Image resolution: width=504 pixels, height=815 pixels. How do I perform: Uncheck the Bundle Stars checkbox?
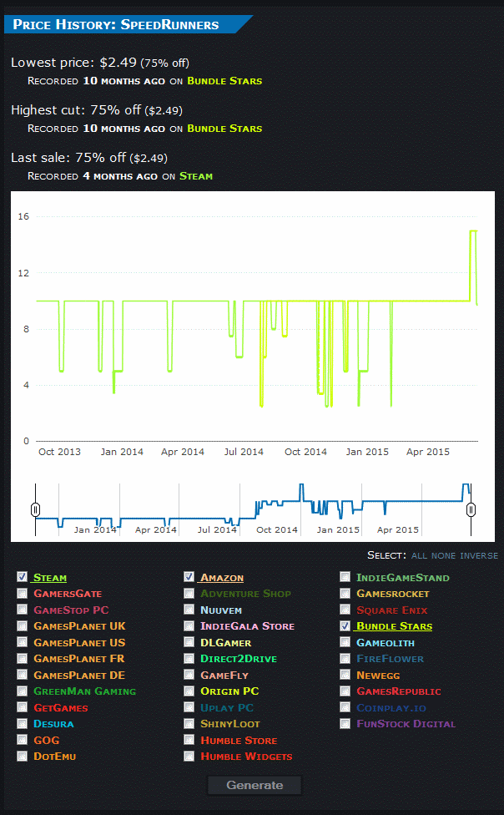tap(345, 625)
